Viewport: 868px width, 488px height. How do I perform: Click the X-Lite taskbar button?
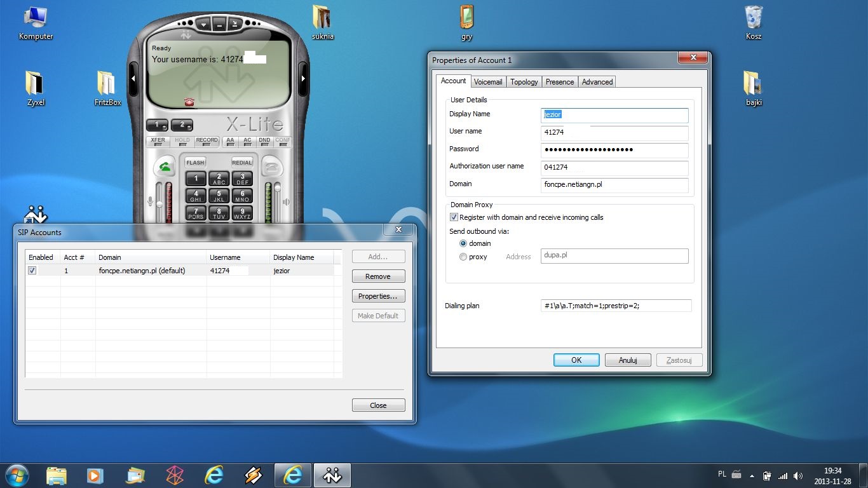pyautogui.click(x=333, y=475)
